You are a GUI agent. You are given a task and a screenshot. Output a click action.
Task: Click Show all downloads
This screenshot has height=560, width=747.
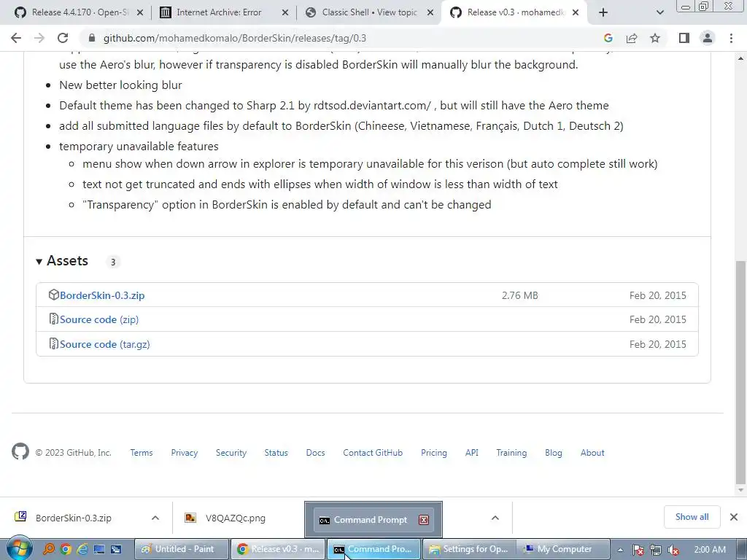tap(692, 517)
